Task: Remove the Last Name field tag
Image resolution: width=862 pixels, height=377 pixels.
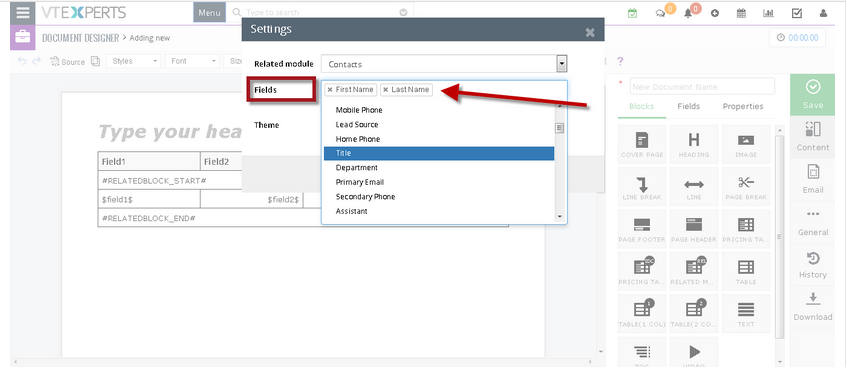Action: (385, 90)
